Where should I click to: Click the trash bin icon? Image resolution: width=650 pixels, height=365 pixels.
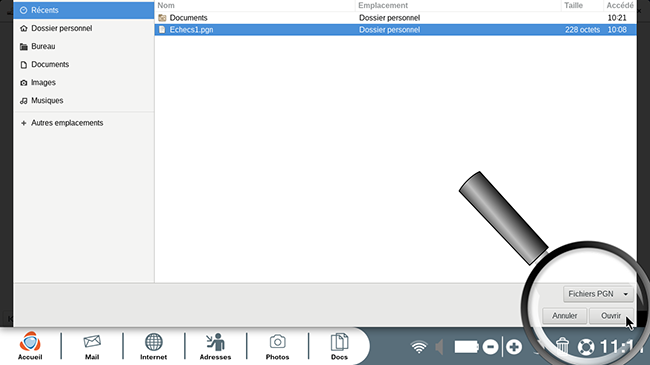[x=562, y=346]
